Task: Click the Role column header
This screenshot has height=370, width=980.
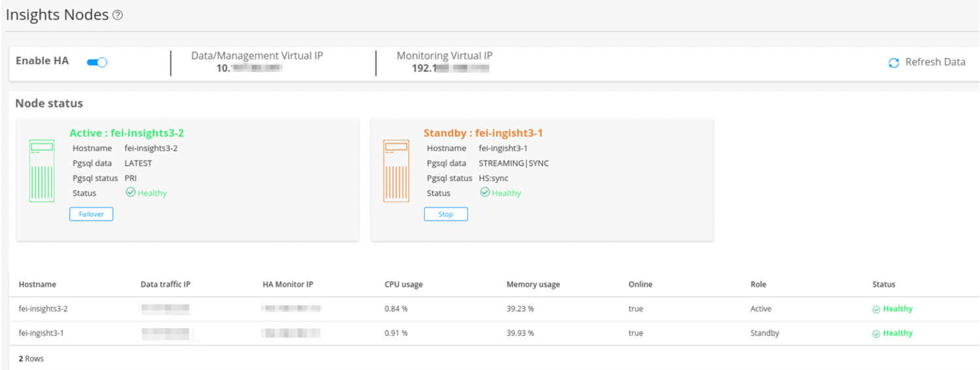Action: (x=758, y=284)
